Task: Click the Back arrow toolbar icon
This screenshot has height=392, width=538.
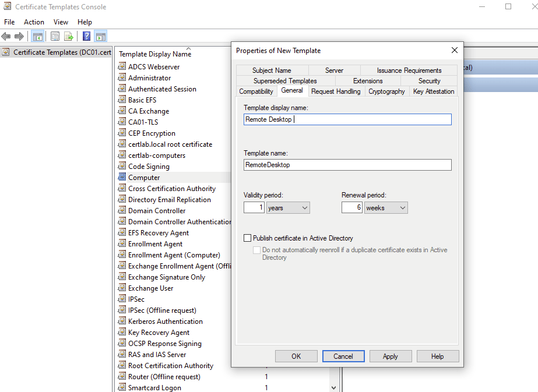Action: pos(6,37)
